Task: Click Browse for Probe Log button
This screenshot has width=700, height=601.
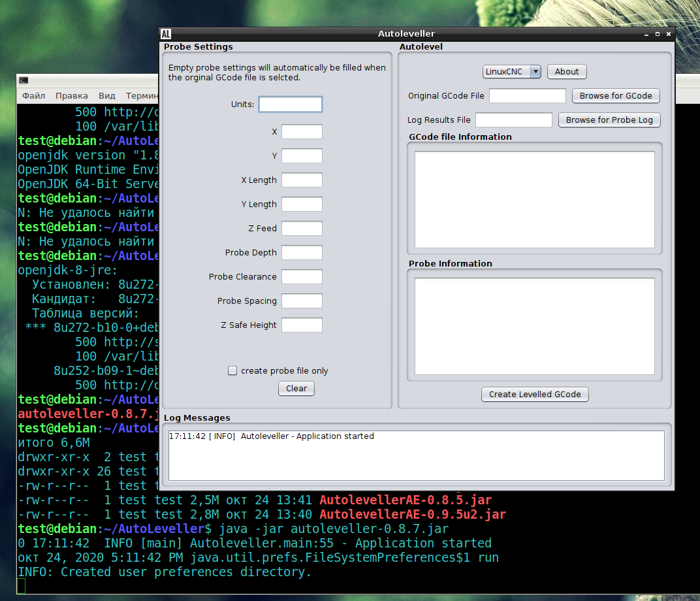Action: 609,120
